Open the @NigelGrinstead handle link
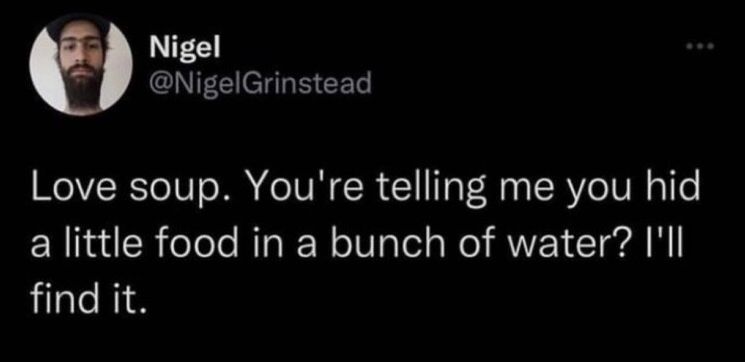The width and height of the screenshot is (745, 362). (x=259, y=85)
